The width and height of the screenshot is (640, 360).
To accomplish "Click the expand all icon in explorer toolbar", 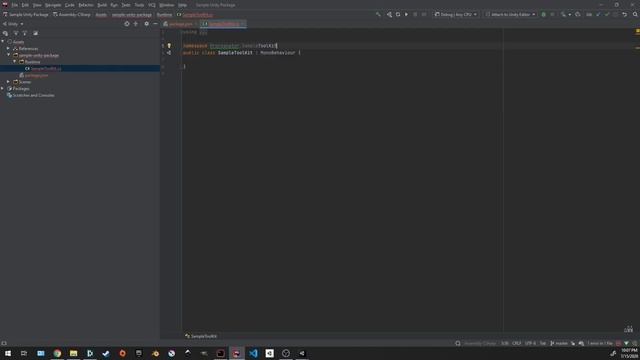I will coord(16,33).
